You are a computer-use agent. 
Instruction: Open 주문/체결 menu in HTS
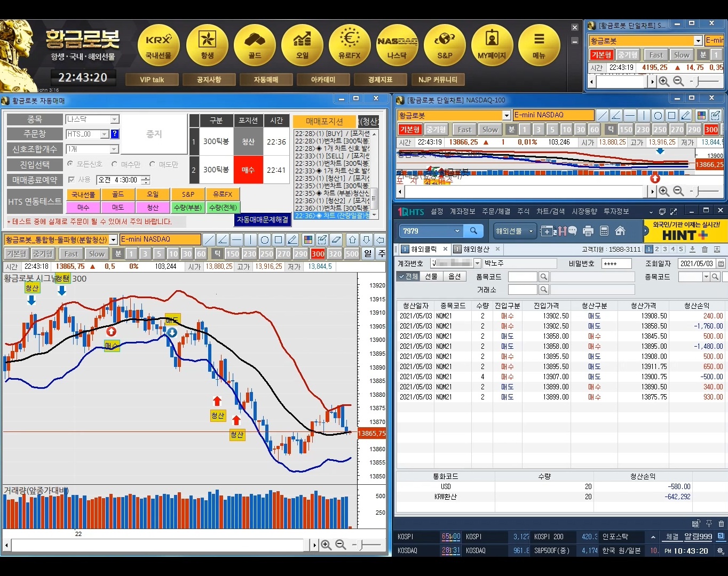[x=496, y=211]
